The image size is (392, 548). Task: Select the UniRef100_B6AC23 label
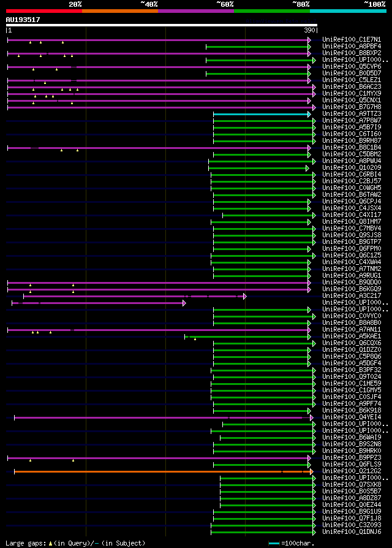point(352,86)
